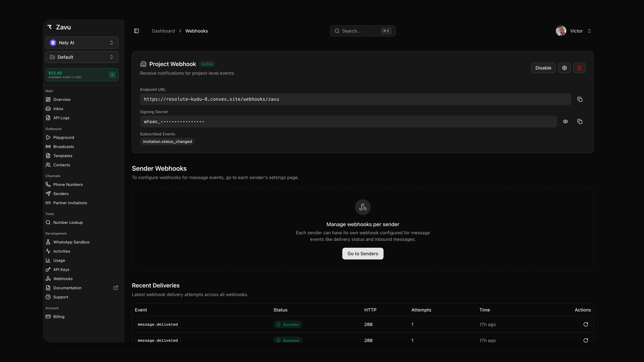
Task: Click the Go to Senders button
Action: (x=362, y=254)
